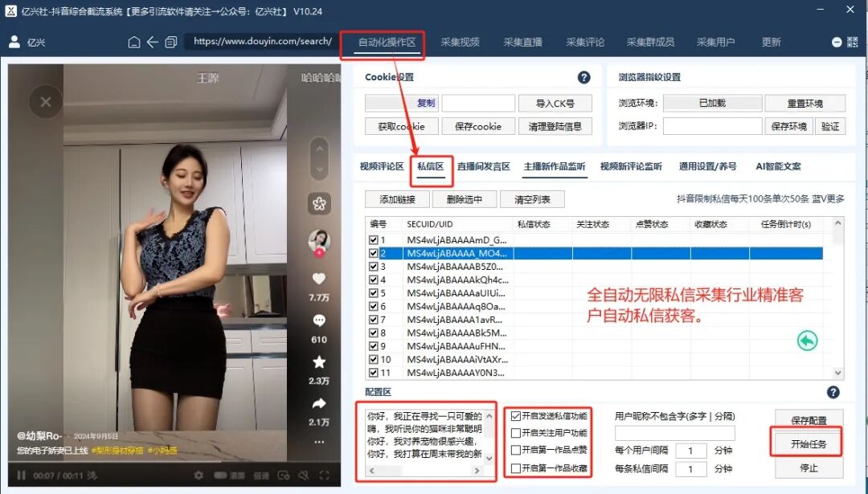Click the QR code icon in top bar
The image size is (868, 494).
852,42
